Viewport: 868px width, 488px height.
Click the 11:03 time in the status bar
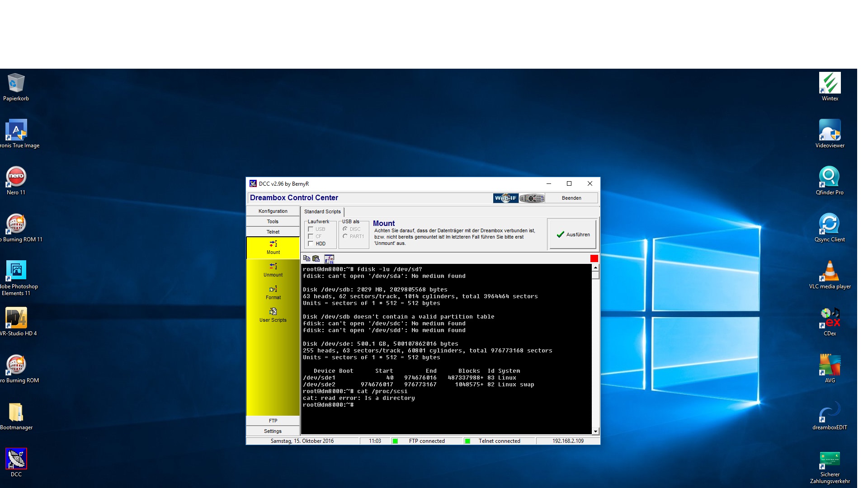coord(375,441)
